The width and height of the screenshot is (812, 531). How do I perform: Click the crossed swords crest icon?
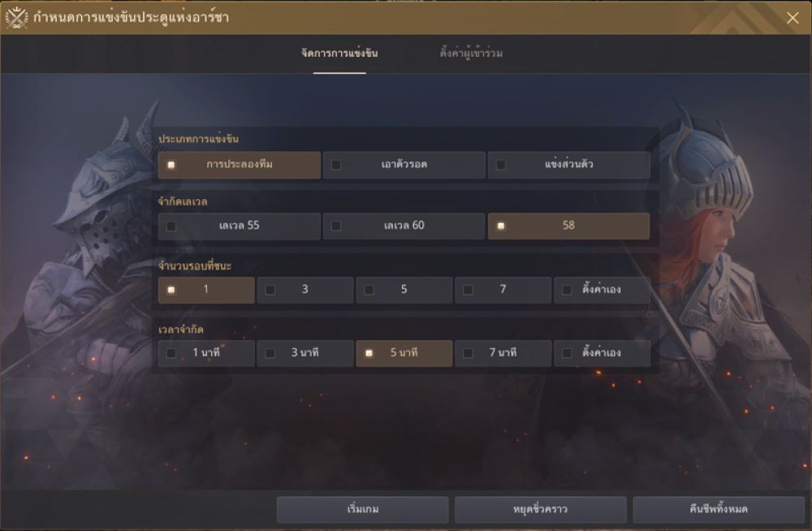[16, 18]
